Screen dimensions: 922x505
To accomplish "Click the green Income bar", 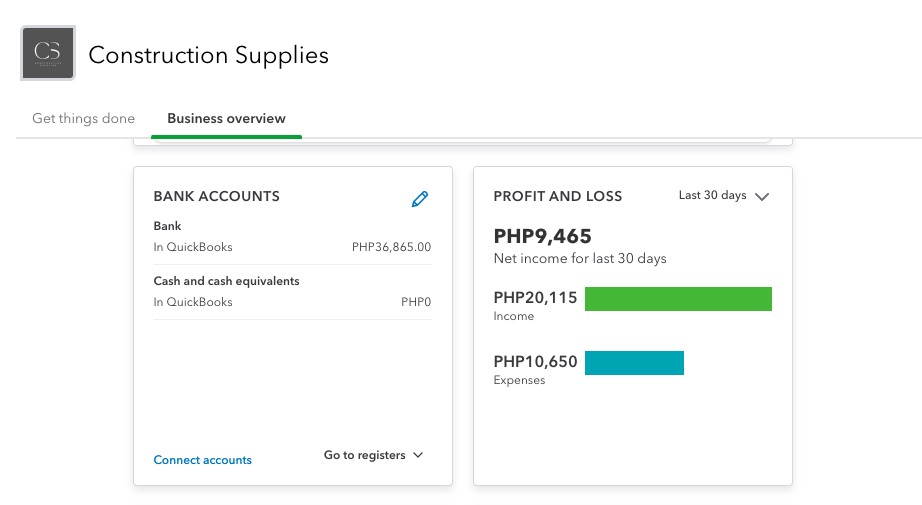I will point(678,299).
